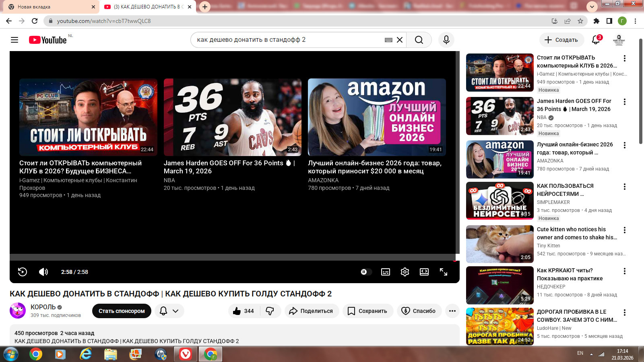Screen dimensions: 644x362
Task: Open the Amazon online business endscreen thumbnail
Action: 377,117
